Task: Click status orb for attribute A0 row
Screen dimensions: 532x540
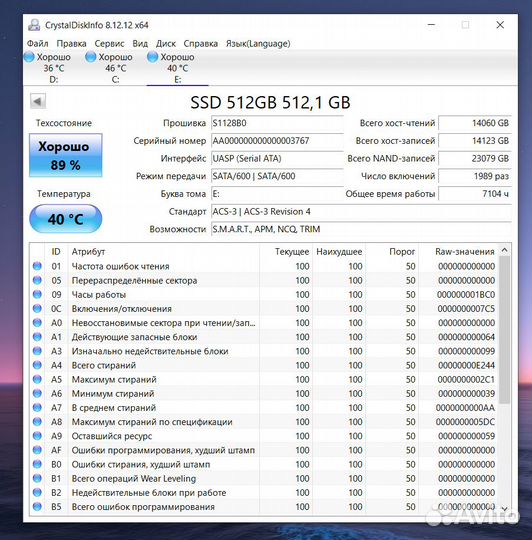Action: (37, 323)
